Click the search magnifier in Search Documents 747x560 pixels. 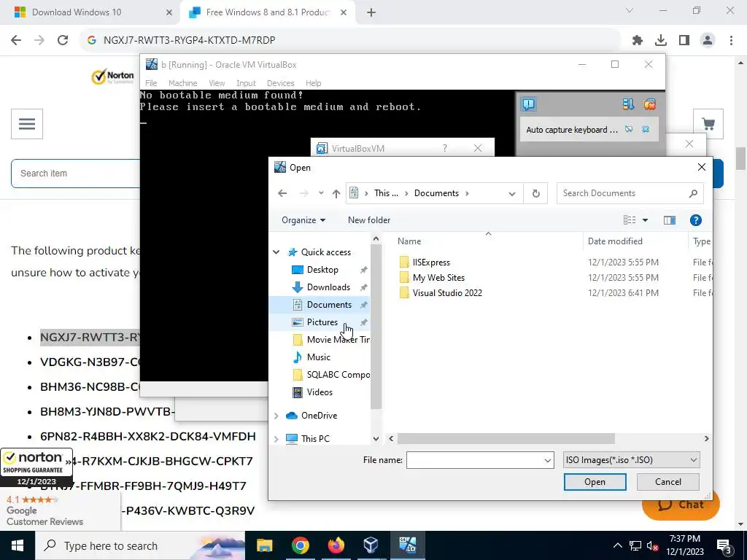click(x=693, y=193)
